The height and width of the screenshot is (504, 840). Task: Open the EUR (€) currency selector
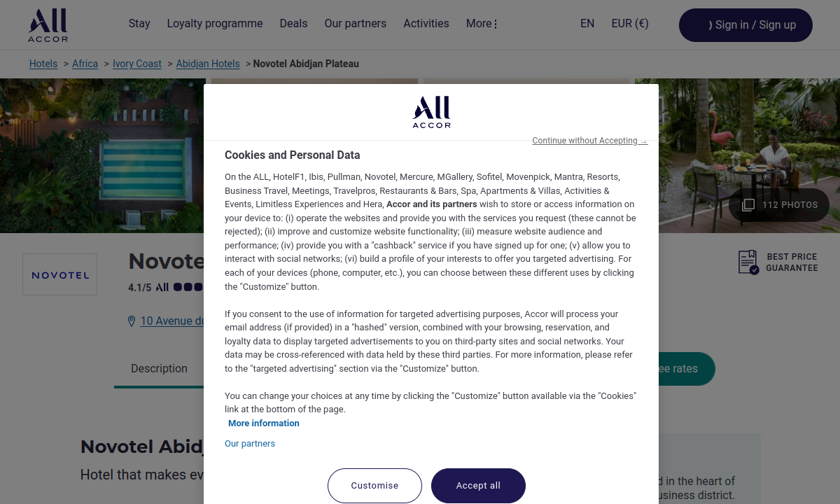(630, 24)
